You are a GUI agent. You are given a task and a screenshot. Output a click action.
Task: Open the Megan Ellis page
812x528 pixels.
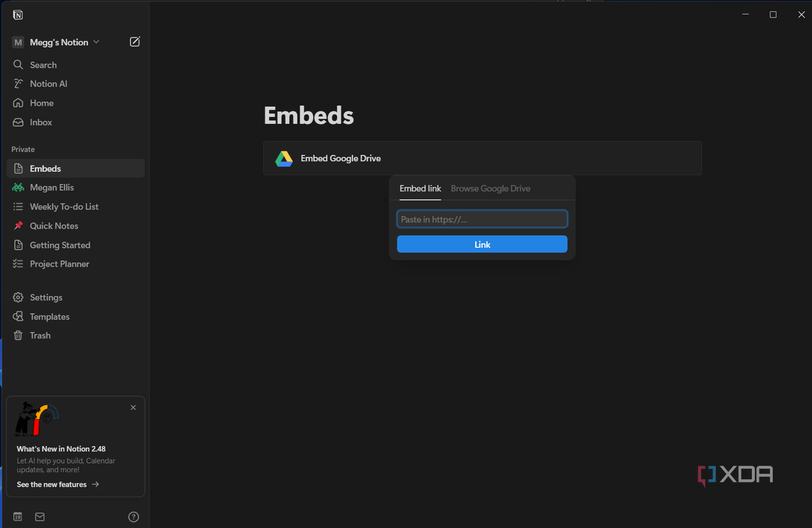pyautogui.click(x=76, y=188)
